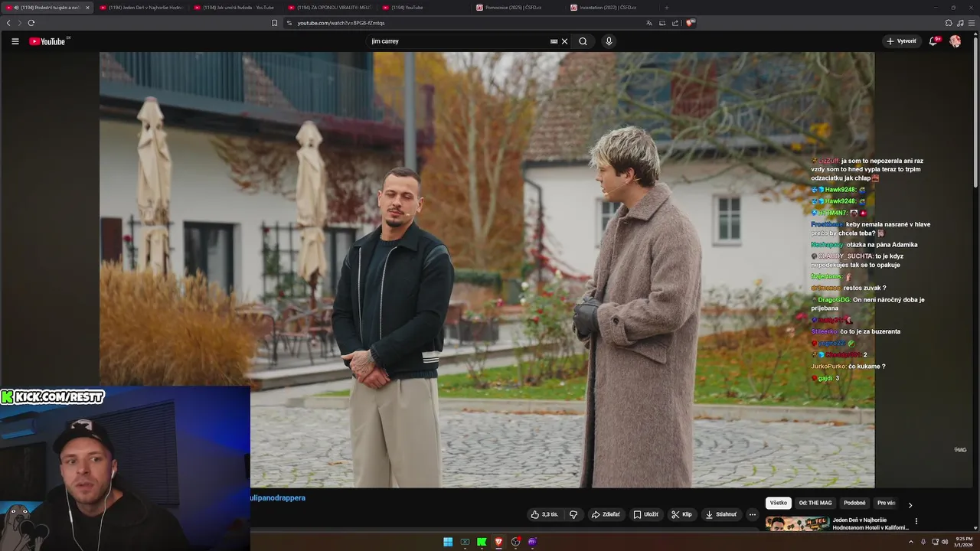Start voice search with microphone icon
The height and width of the screenshot is (551, 980).
click(x=609, y=41)
